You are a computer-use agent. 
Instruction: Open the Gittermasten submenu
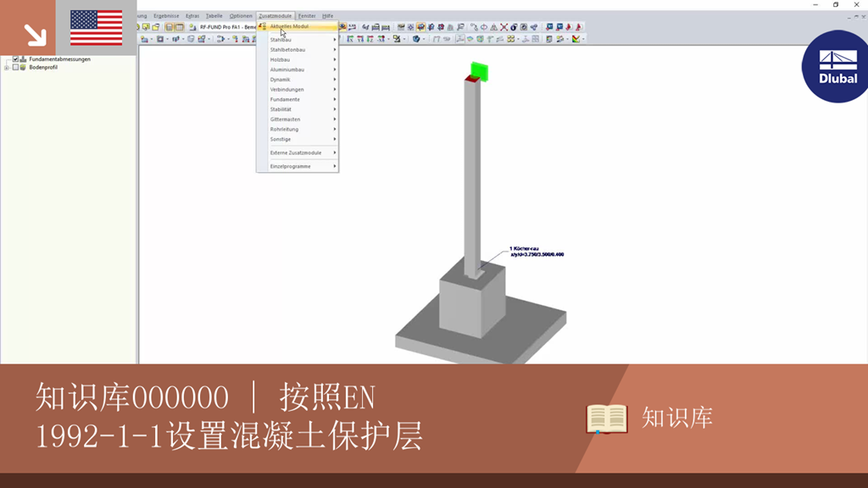click(298, 119)
